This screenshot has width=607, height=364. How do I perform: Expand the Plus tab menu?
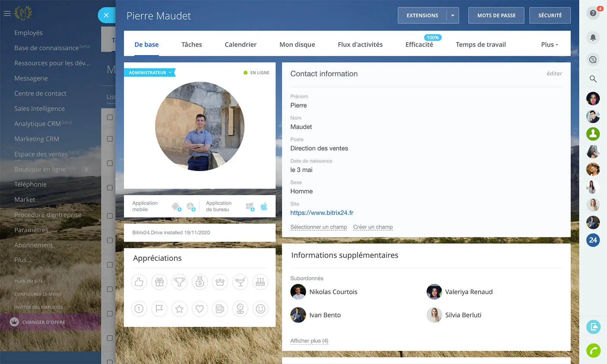549,45
